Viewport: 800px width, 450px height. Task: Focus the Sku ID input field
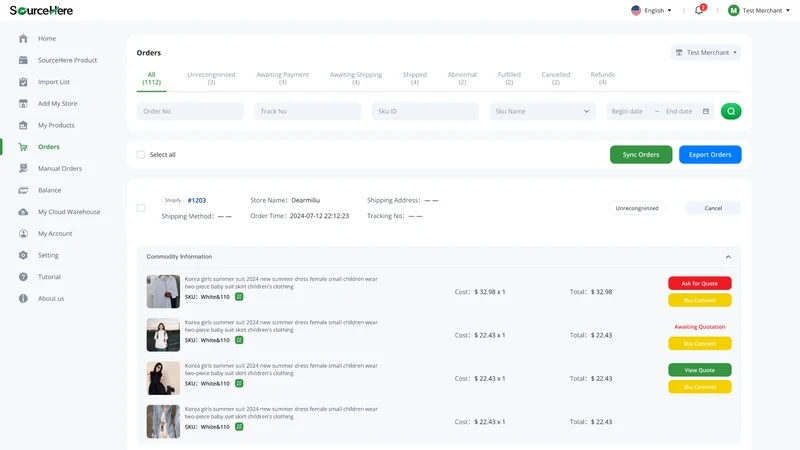tap(425, 111)
